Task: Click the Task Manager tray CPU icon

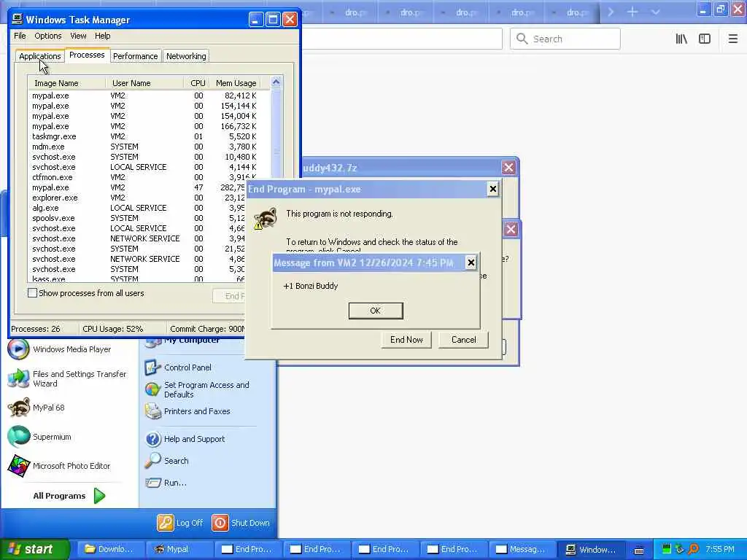Action: 667,549
